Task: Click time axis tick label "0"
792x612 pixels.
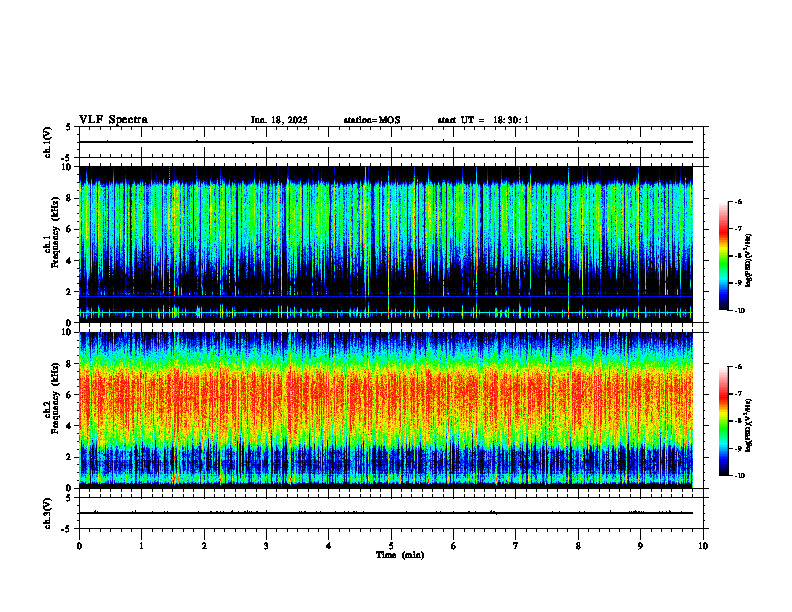Action: coord(79,546)
